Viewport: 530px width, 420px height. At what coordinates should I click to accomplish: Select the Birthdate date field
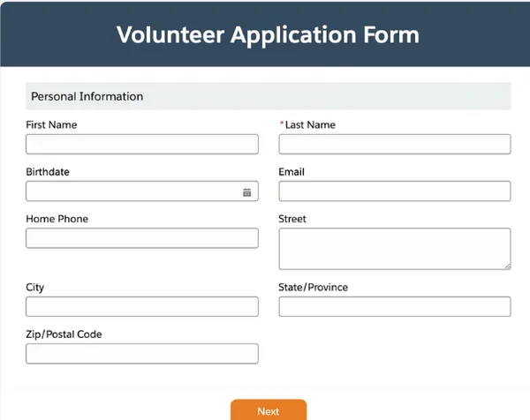[132, 191]
